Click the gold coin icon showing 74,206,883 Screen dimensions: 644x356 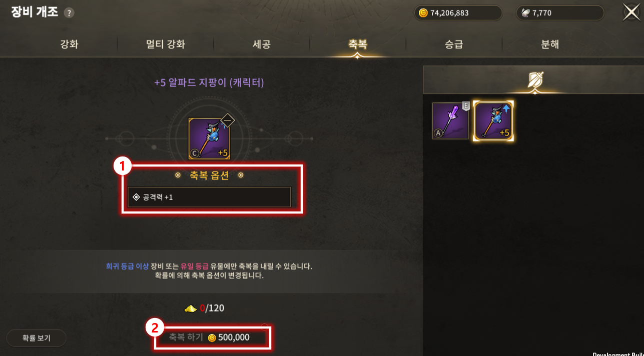(x=423, y=13)
